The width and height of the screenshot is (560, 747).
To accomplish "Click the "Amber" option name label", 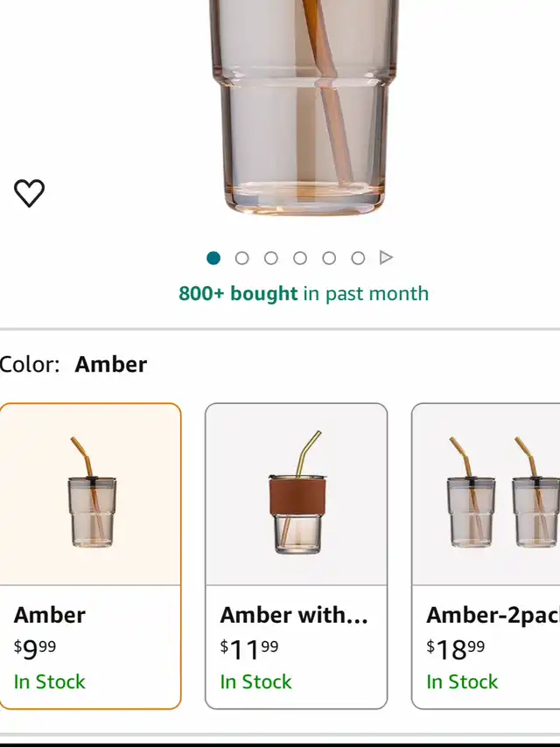I will (x=50, y=615).
